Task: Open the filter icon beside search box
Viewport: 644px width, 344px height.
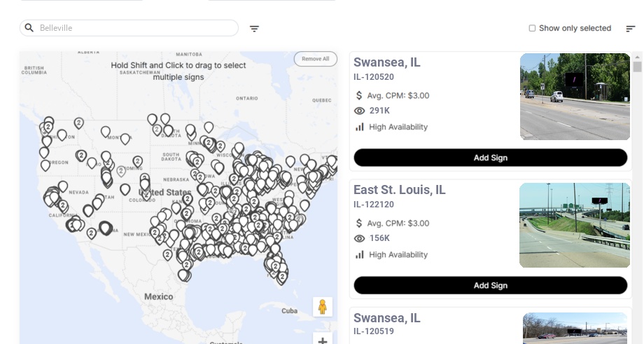Action: [255, 29]
